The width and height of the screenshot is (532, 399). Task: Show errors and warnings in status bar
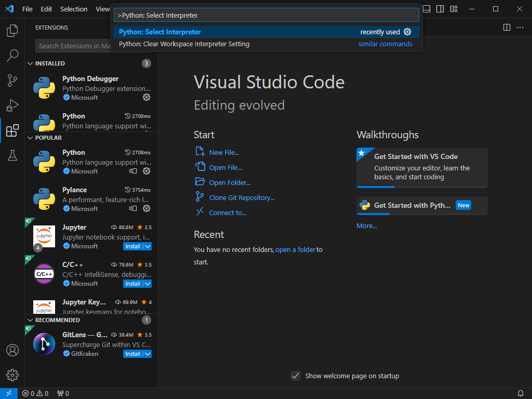35,393
